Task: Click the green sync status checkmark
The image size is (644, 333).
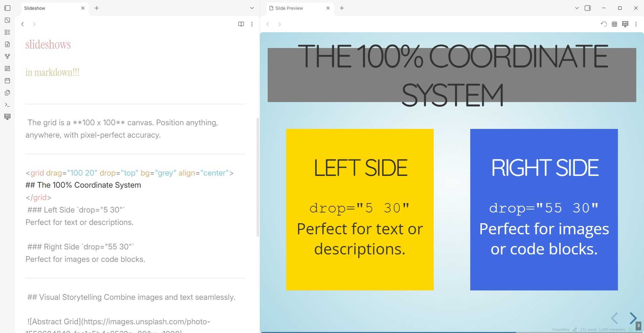Action: (x=631, y=330)
